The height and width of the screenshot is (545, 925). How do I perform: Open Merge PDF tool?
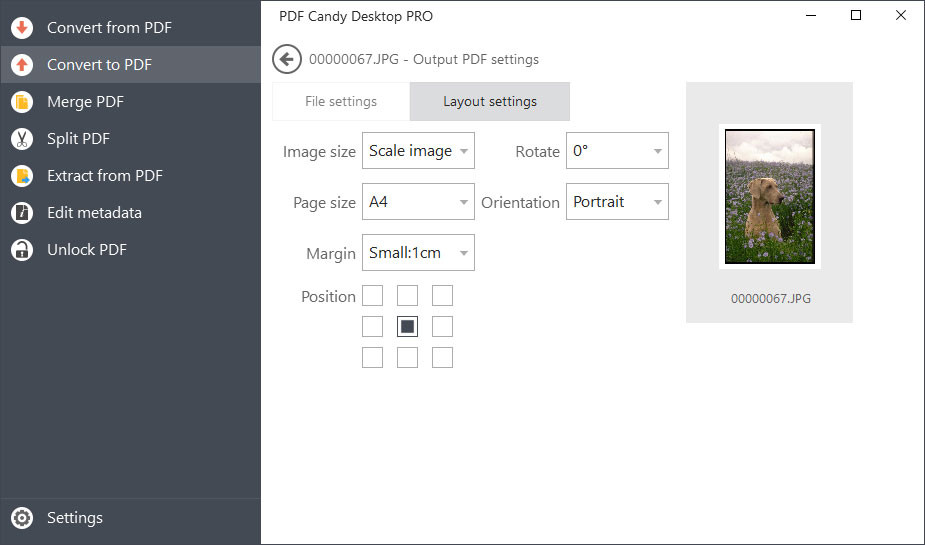(130, 102)
